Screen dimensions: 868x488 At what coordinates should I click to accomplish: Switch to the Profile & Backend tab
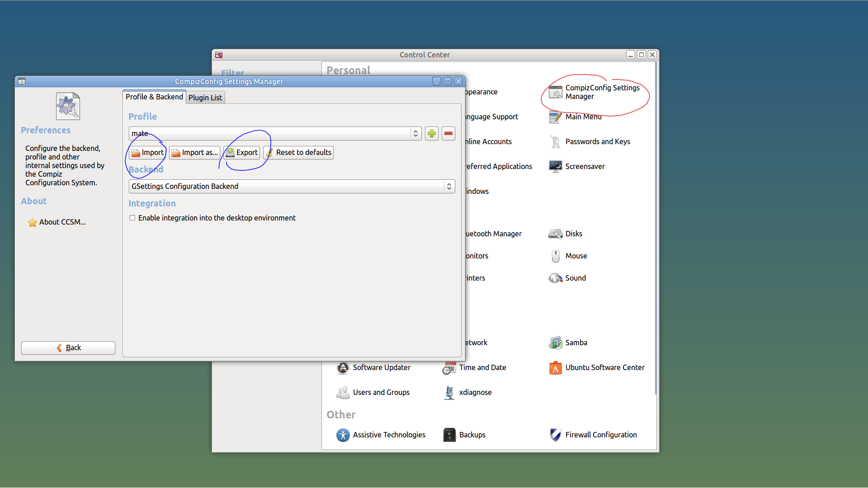pos(154,97)
